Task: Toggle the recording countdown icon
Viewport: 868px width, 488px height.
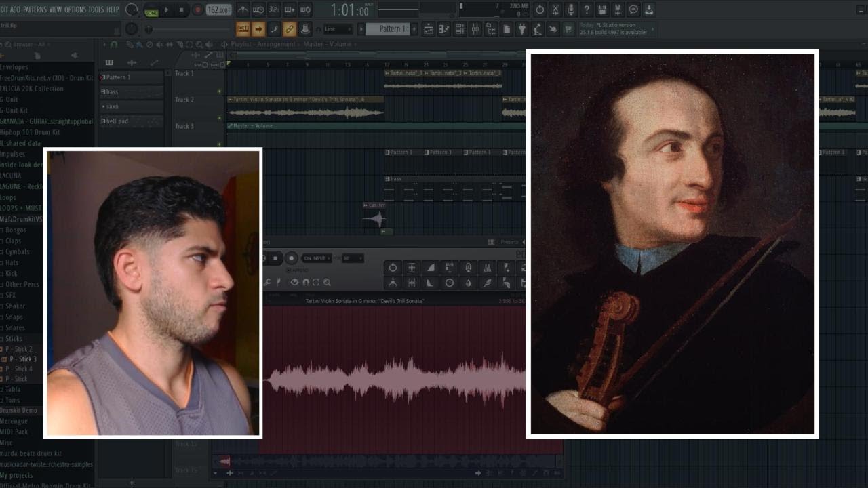Action: coord(274,9)
